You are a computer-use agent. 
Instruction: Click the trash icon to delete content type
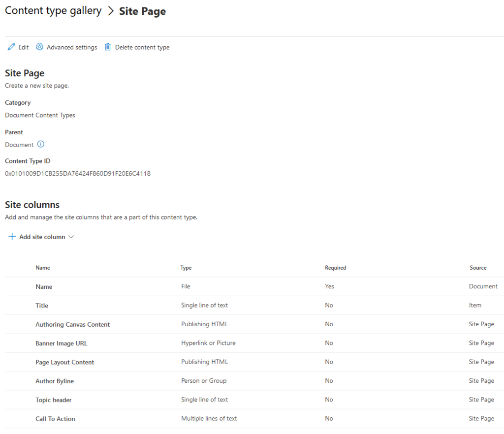(x=108, y=47)
